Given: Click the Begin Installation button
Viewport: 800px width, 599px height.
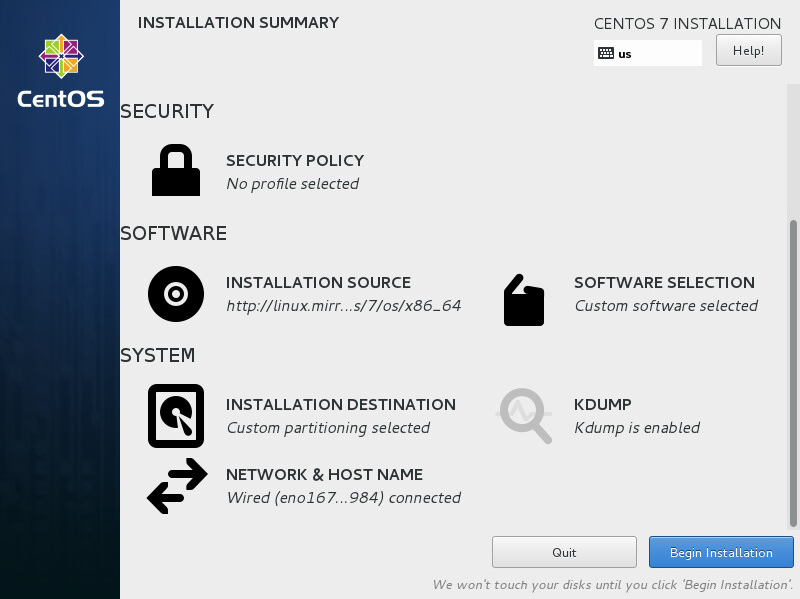Looking at the screenshot, I should (721, 552).
